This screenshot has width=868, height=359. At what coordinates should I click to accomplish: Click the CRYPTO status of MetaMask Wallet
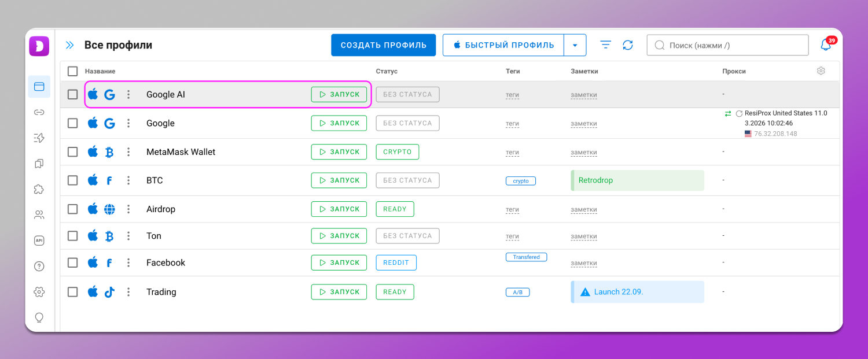[x=397, y=152]
